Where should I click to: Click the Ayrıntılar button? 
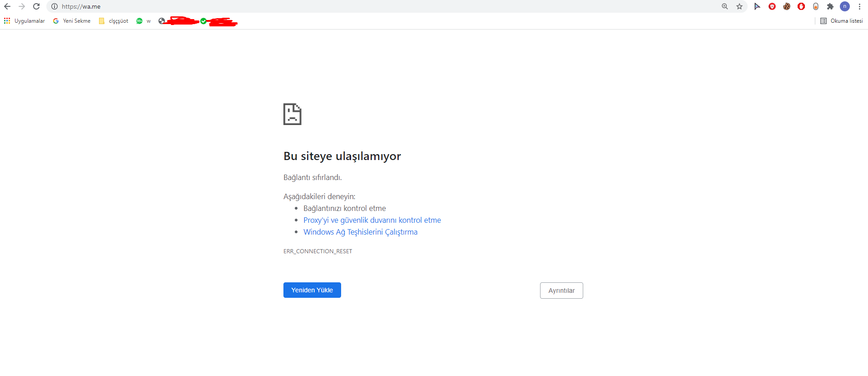coord(561,291)
